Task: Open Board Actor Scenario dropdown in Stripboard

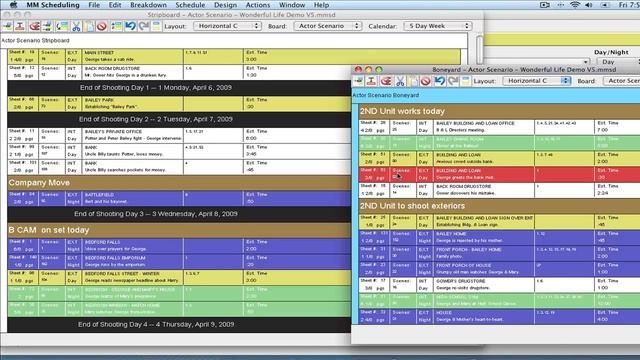Action: pyautogui.click(x=328, y=26)
